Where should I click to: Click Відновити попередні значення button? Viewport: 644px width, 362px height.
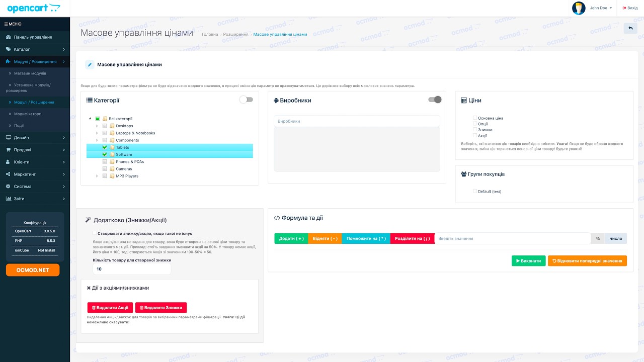point(587,261)
